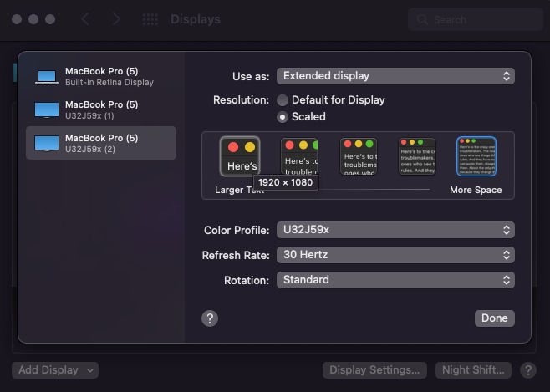Choose the Larger Text scaled resolution thumbnail
The height and width of the screenshot is (392, 550).
(240, 156)
